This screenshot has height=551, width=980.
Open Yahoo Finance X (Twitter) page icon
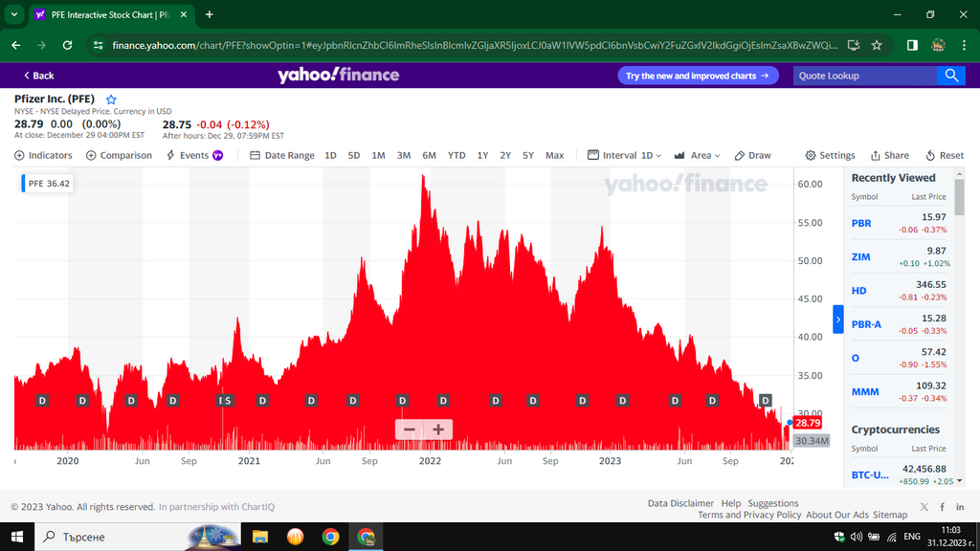tap(924, 507)
